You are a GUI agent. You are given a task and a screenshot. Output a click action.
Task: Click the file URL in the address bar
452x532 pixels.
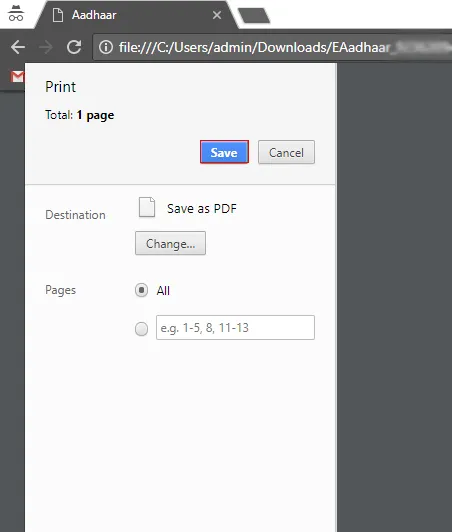click(x=284, y=47)
